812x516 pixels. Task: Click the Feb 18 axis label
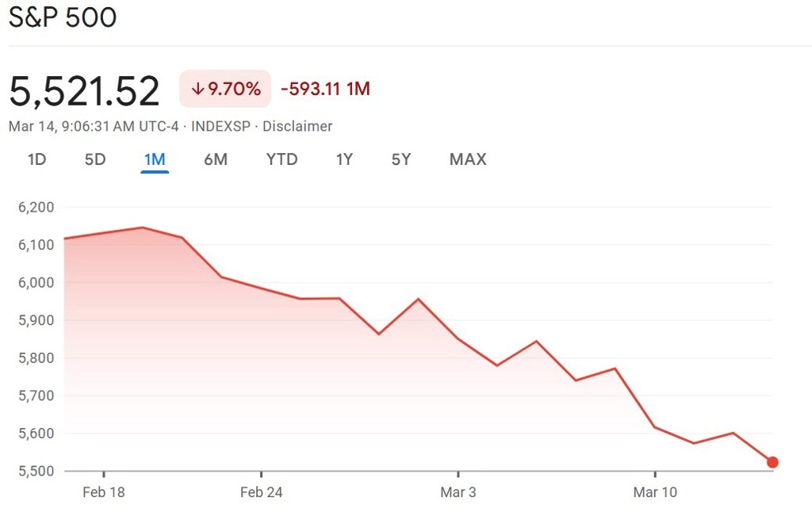104,492
